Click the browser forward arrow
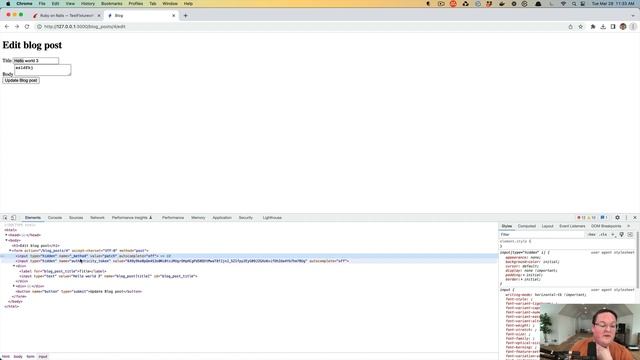This screenshot has width=640, height=360. click(x=17, y=27)
